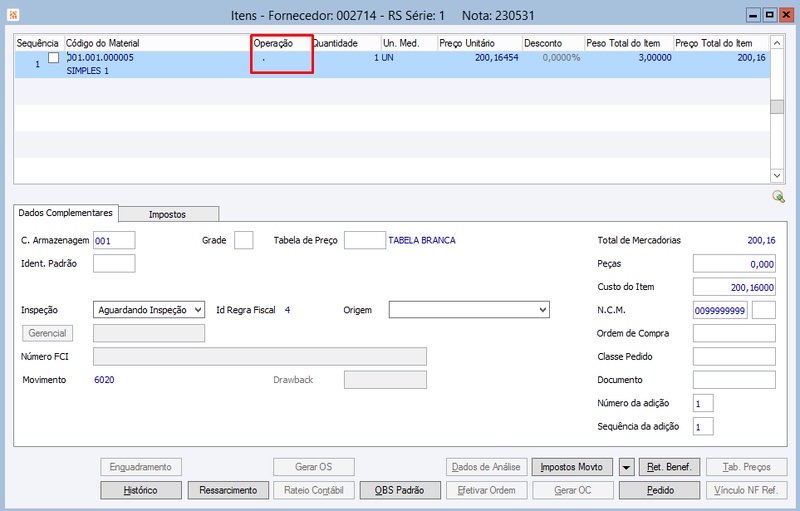Image resolution: width=800 pixels, height=511 pixels.
Task: Click the 3,00000 weight cell
Action: (655, 58)
